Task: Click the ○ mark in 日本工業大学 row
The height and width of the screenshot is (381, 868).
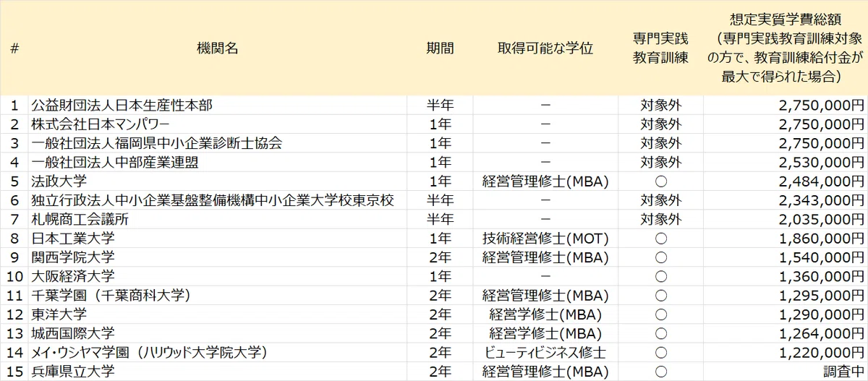Action: [660, 238]
